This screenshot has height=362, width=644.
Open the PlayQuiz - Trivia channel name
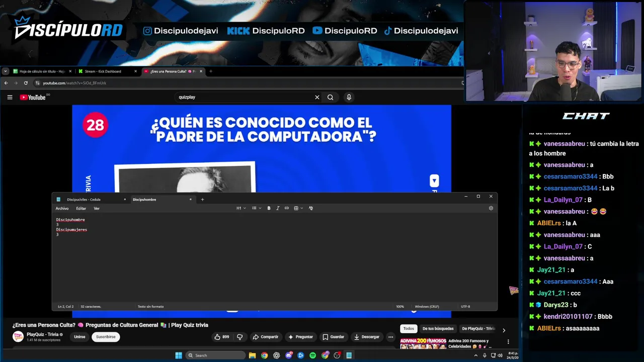tap(43, 335)
